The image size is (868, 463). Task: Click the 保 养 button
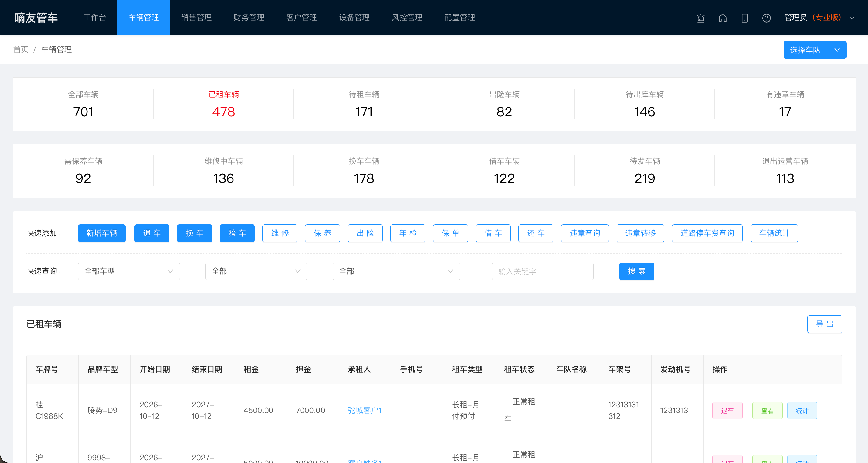pos(322,233)
